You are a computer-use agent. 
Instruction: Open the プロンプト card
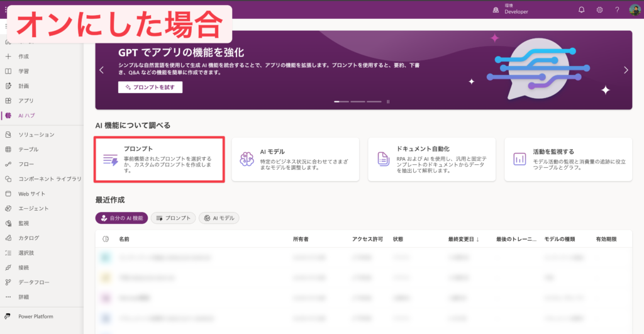159,160
